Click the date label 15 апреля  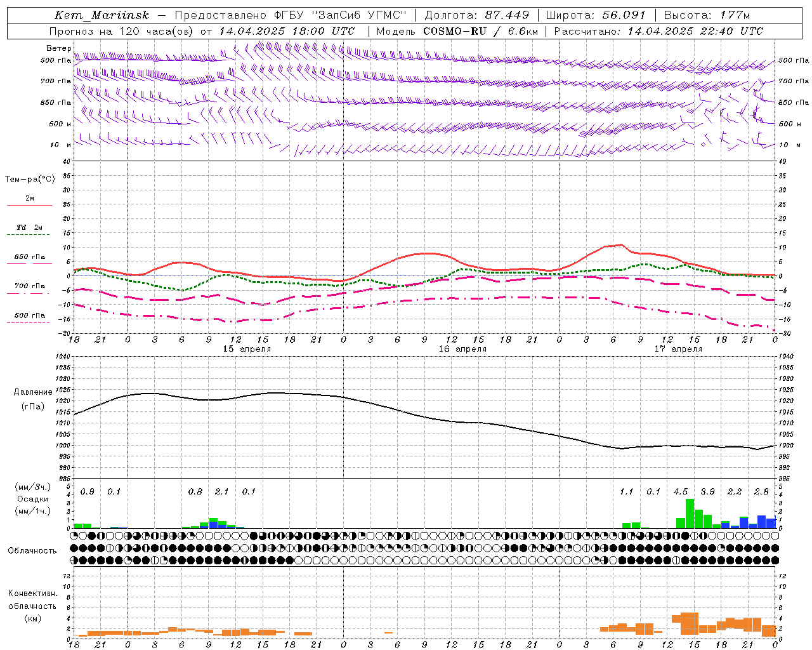click(x=247, y=349)
